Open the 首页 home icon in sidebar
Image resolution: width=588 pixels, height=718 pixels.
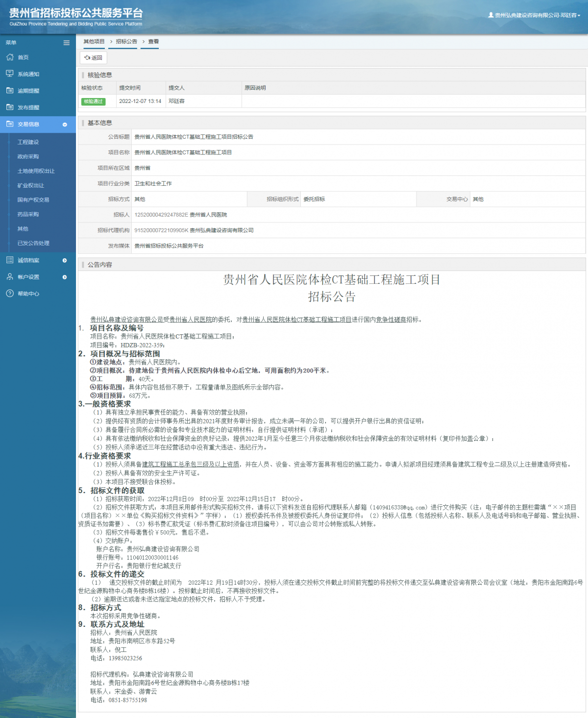[x=10, y=57]
